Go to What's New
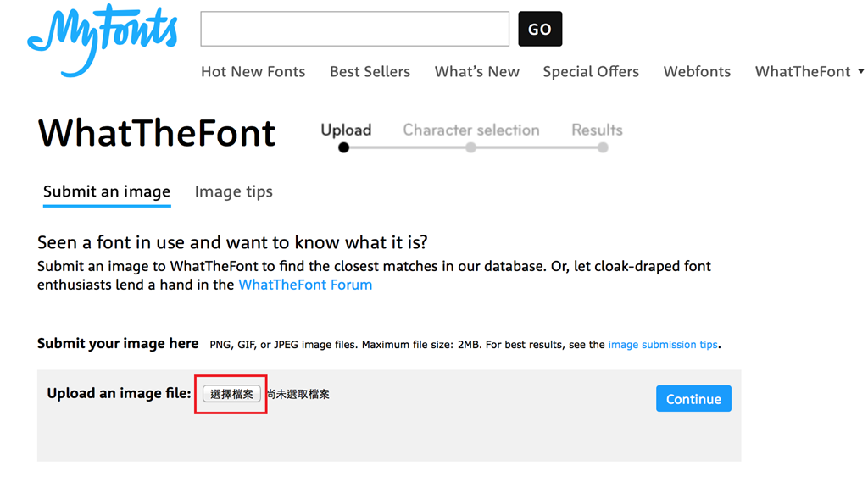 pyautogui.click(x=476, y=71)
